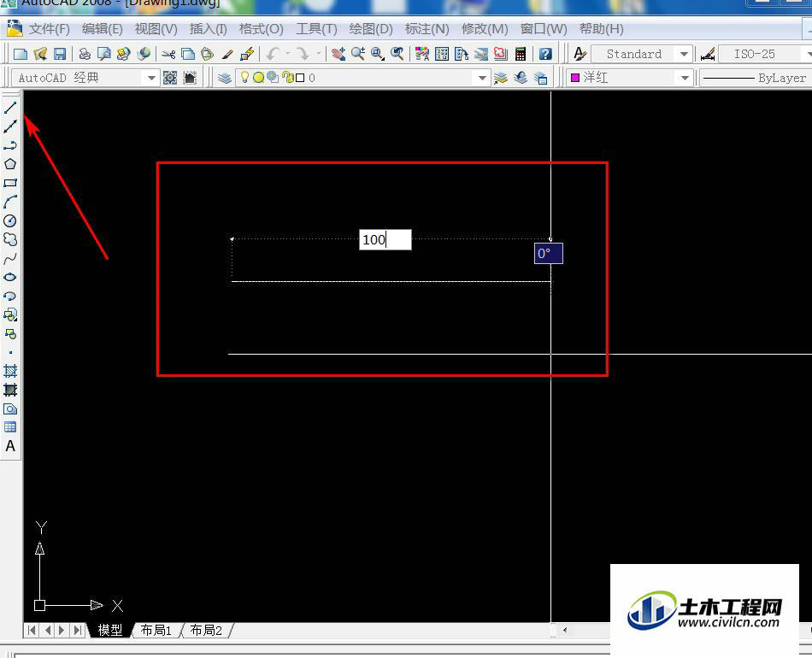Select the Line tool in draw toolbar

point(10,108)
